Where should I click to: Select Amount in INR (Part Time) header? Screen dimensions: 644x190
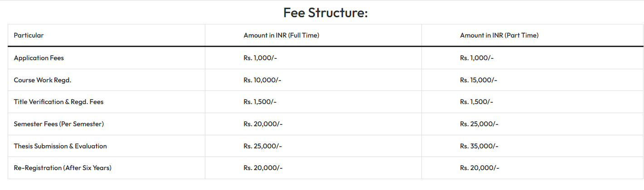tap(499, 35)
